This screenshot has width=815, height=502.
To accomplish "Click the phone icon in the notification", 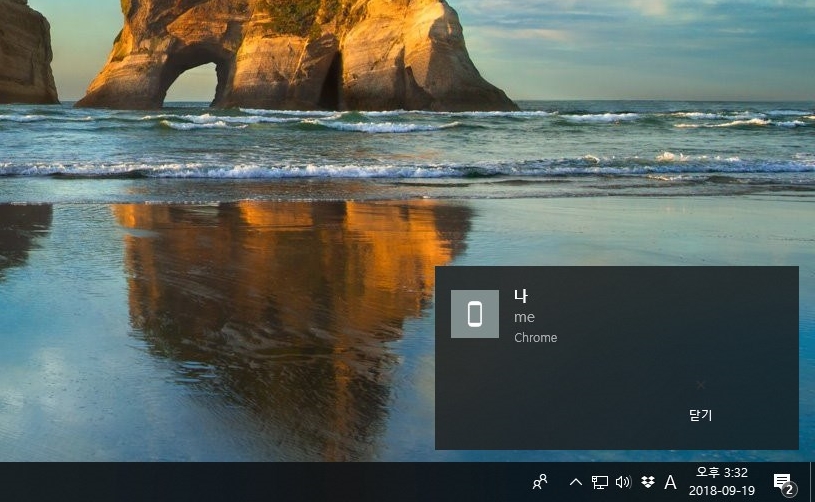I will (475, 314).
